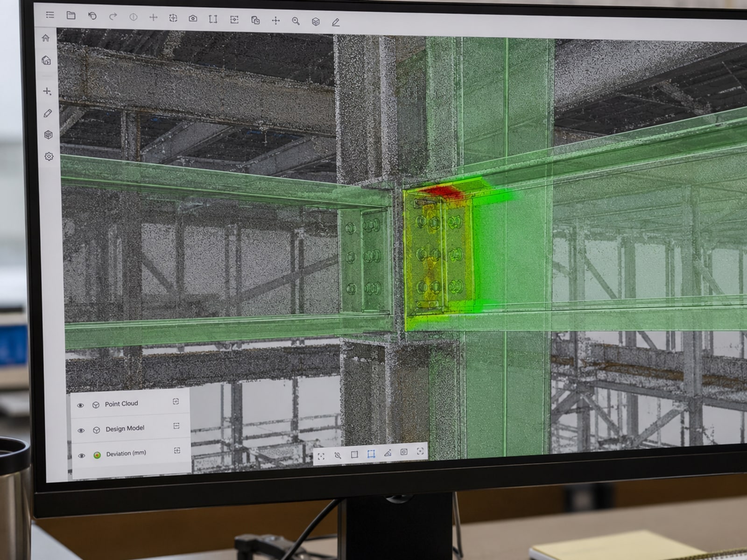Click the Deviation (mm) layer's dashed-plus icon
The height and width of the screenshot is (560, 747).
click(177, 450)
